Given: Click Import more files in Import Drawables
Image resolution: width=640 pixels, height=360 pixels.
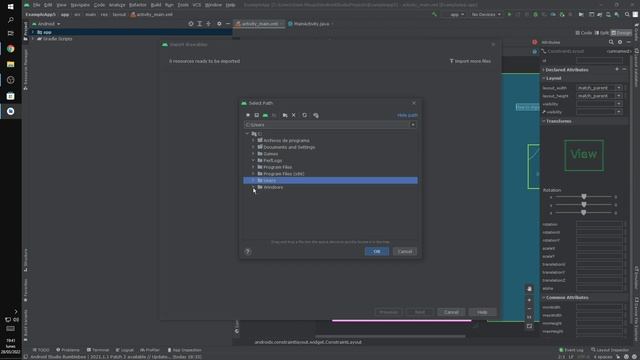Looking at the screenshot, I should [x=470, y=61].
